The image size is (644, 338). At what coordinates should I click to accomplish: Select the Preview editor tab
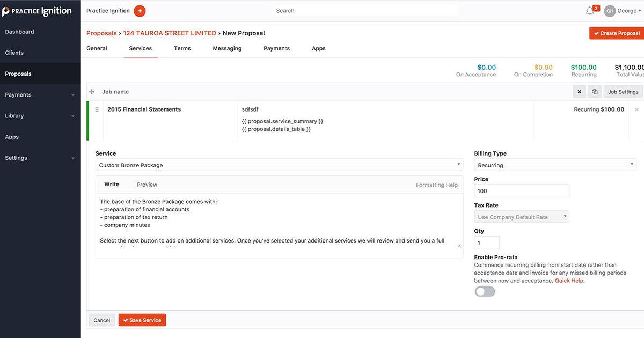tap(147, 185)
